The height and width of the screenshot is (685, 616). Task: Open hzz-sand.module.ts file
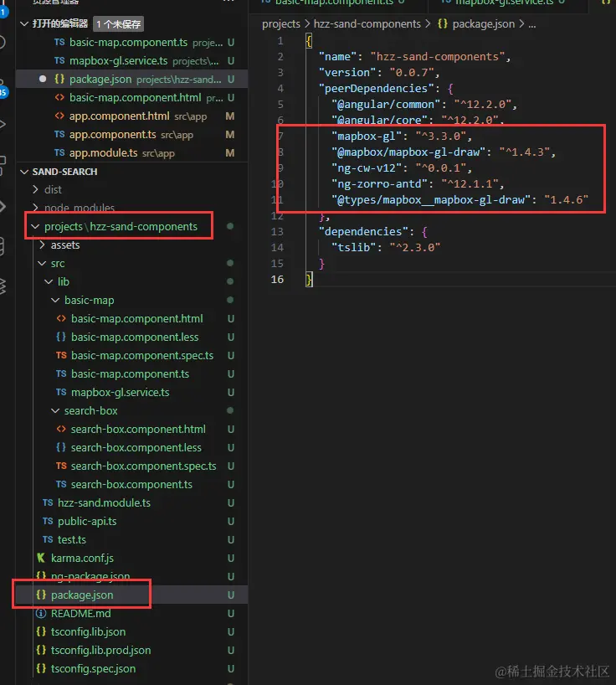click(131, 502)
